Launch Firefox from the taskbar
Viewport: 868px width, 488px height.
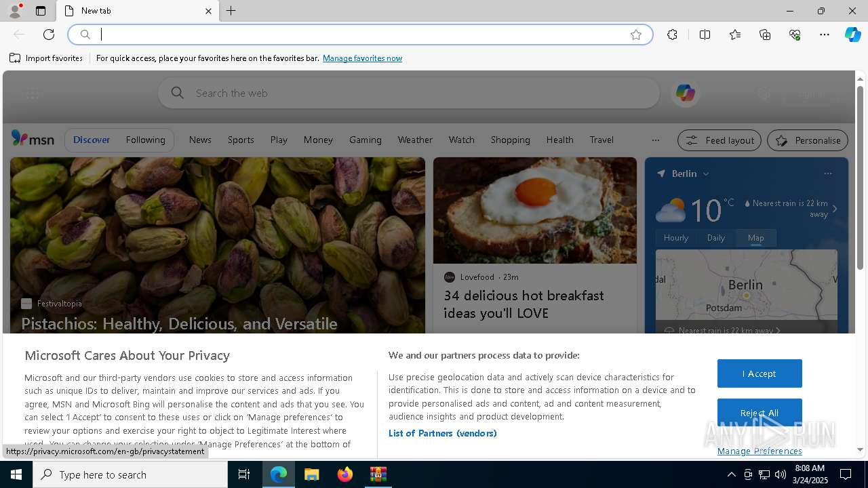click(x=344, y=474)
